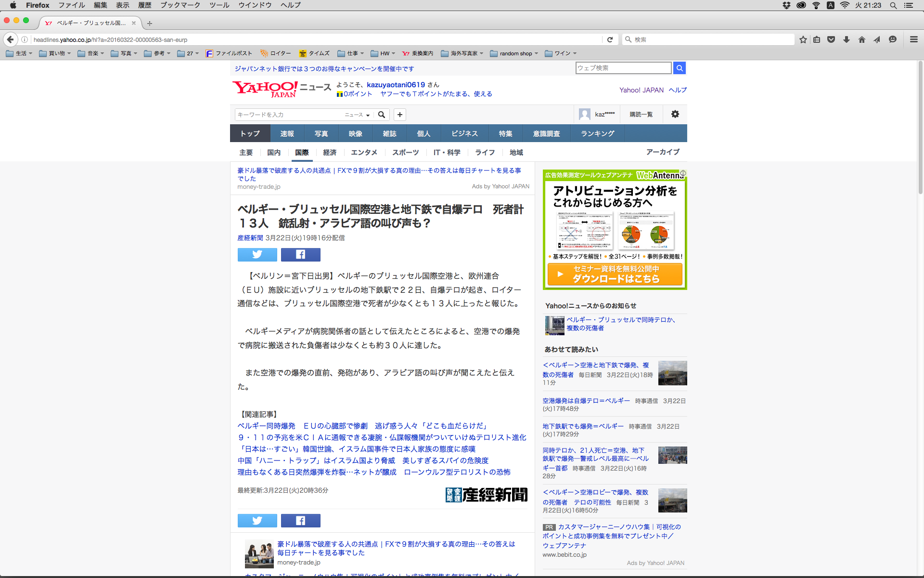Open Yahoo news settings gear icon
Image resolution: width=924 pixels, height=578 pixels.
coord(675,114)
